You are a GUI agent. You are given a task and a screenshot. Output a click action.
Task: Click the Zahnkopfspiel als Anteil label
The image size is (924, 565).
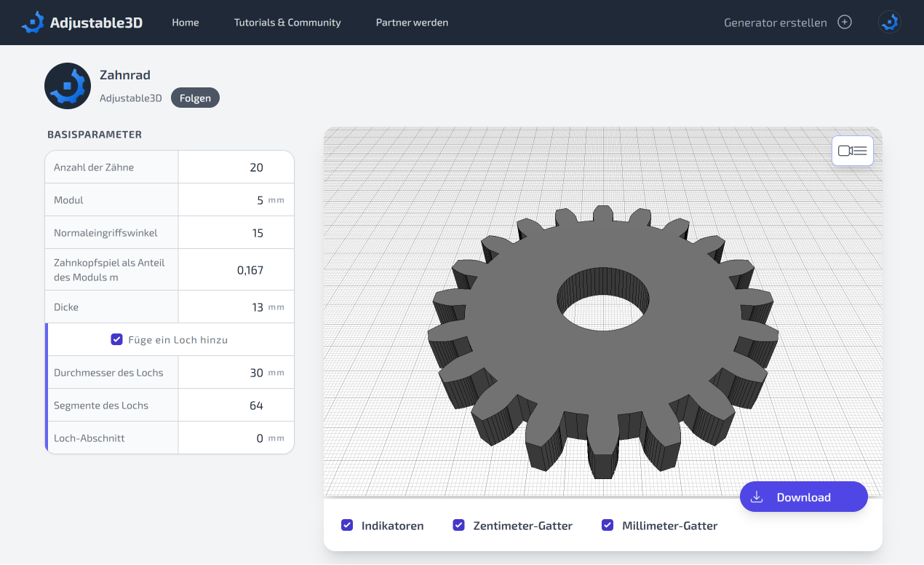(x=109, y=269)
